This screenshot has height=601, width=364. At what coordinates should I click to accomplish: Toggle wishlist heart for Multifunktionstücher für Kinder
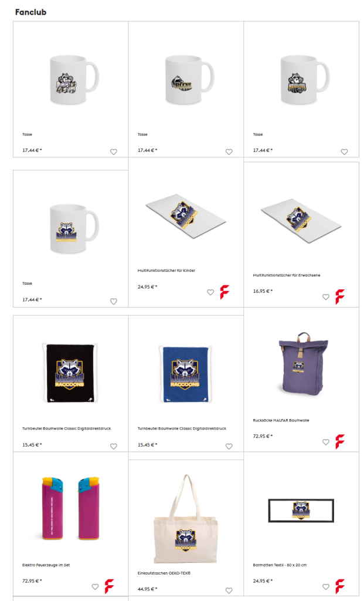[210, 292]
